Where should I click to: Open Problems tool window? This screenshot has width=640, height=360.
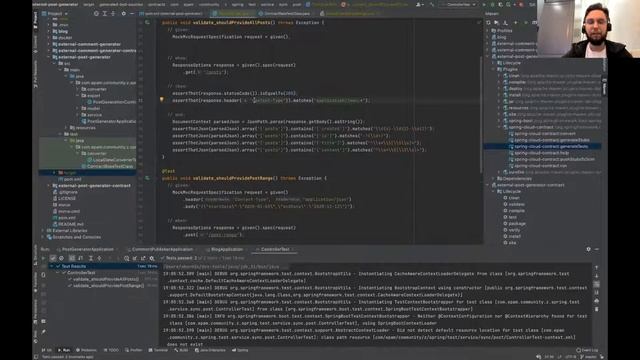(x=86, y=350)
